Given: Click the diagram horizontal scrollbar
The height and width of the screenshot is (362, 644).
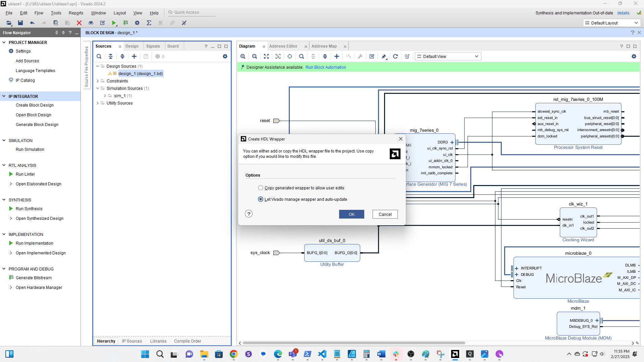Looking at the screenshot, I should click(x=354, y=343).
